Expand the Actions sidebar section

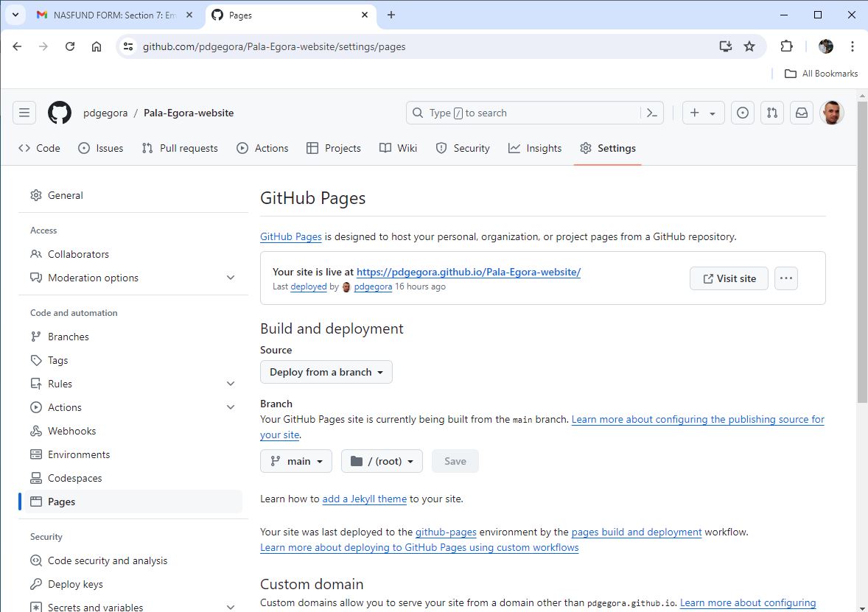133,407
